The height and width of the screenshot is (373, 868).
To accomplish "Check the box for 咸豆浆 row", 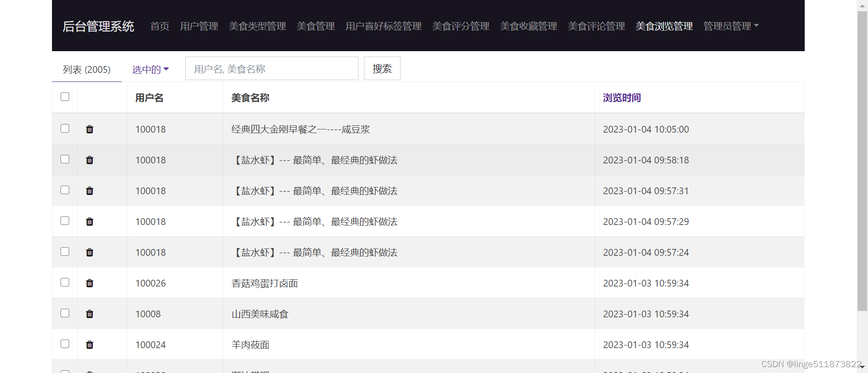I will point(65,129).
